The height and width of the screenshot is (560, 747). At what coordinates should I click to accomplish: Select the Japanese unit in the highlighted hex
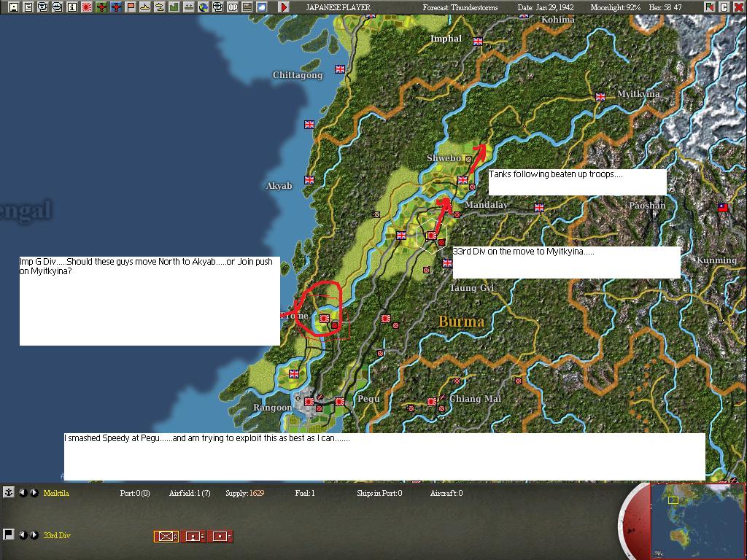tap(432, 236)
